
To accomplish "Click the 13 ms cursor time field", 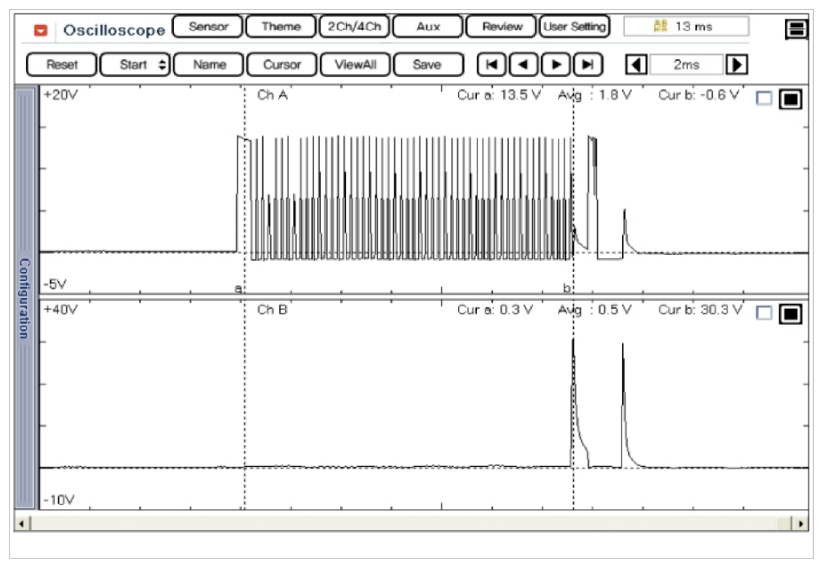I will click(x=685, y=27).
